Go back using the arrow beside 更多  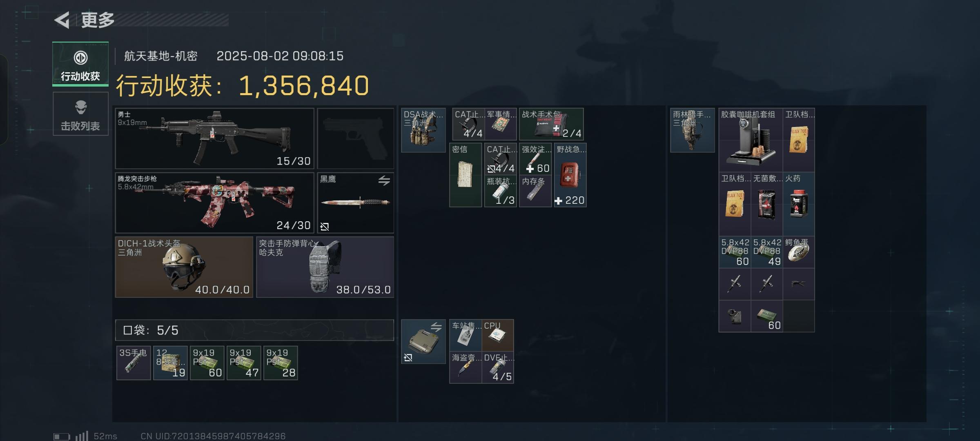click(62, 20)
